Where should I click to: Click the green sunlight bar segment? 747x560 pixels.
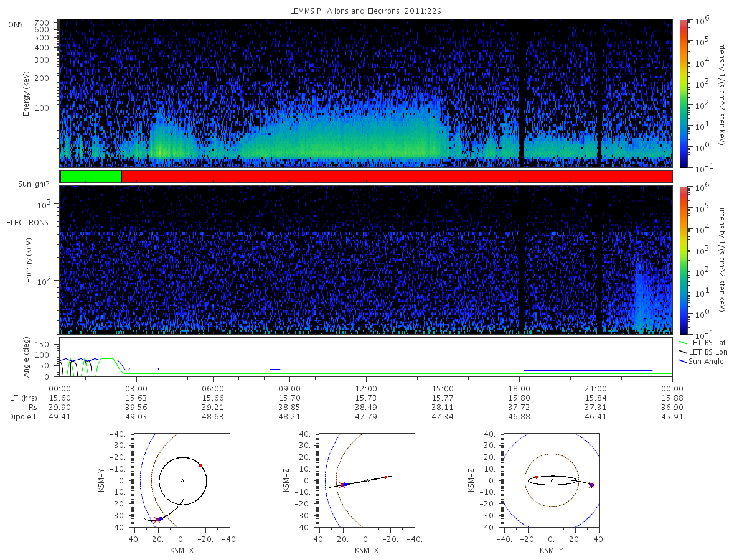point(91,177)
